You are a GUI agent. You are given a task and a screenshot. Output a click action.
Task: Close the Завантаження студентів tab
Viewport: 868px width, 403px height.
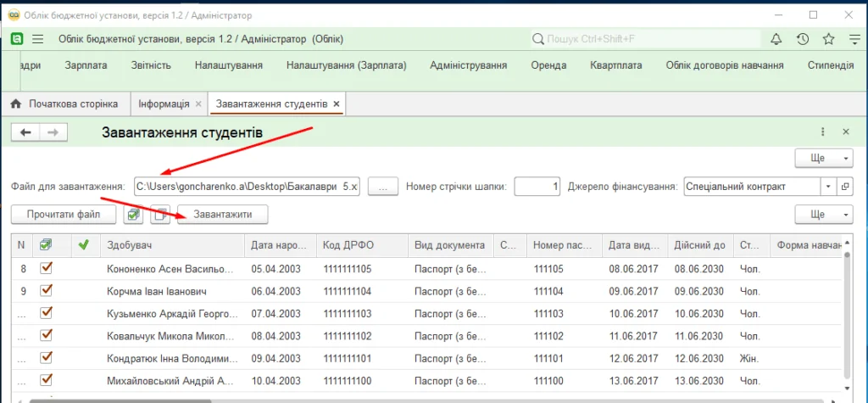336,104
